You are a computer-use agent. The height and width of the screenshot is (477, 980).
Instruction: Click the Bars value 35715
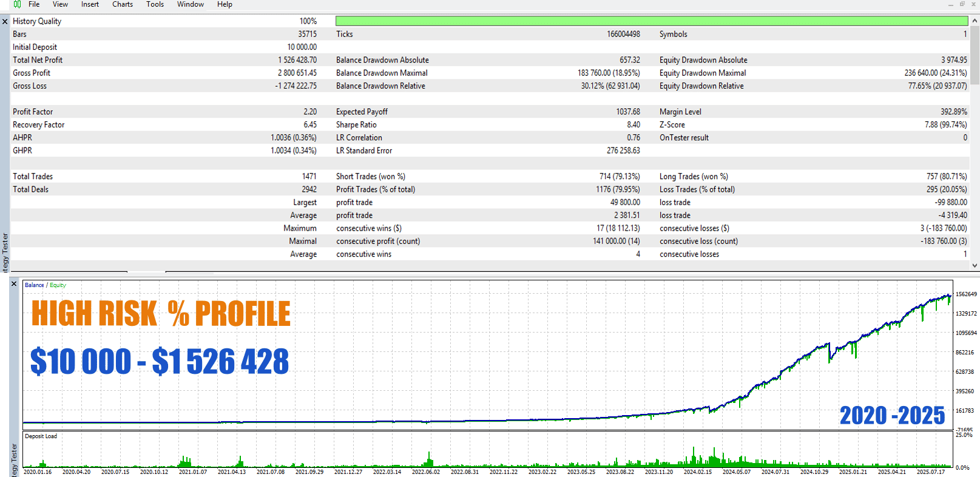click(308, 35)
